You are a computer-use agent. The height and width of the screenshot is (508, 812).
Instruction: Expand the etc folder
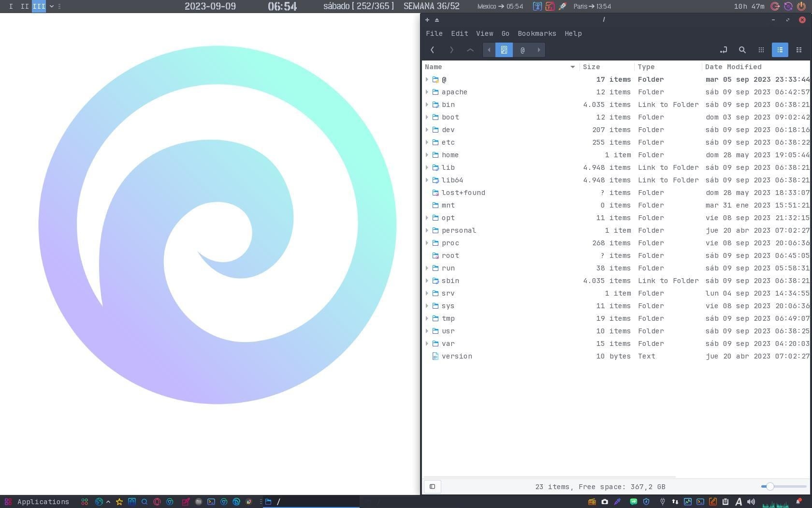(x=427, y=142)
